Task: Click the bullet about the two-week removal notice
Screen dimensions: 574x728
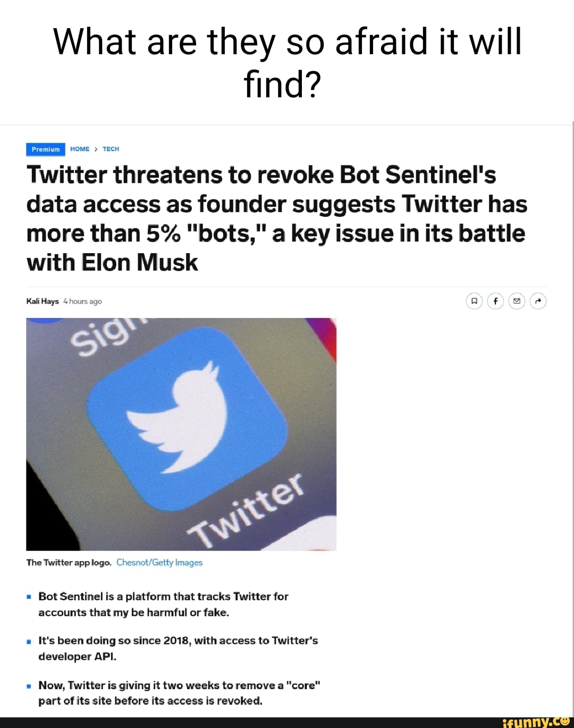Action: 180,692
